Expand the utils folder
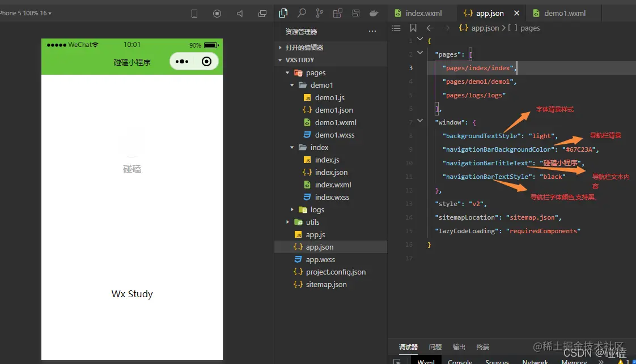636x364 pixels. tap(331, 222)
